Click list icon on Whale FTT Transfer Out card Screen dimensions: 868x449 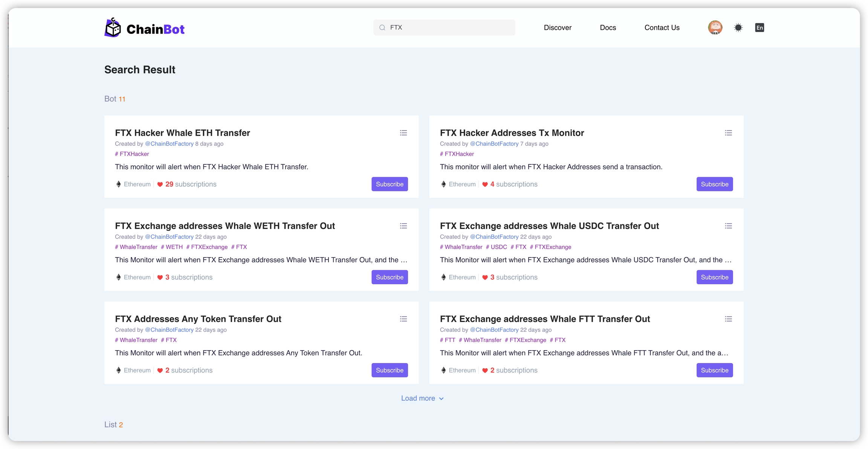point(728,319)
